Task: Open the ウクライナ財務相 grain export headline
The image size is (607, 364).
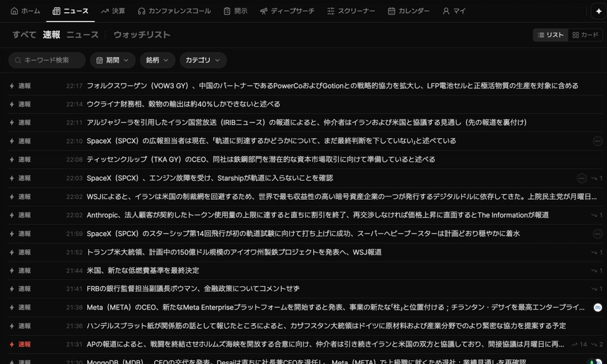Action: tap(183, 104)
